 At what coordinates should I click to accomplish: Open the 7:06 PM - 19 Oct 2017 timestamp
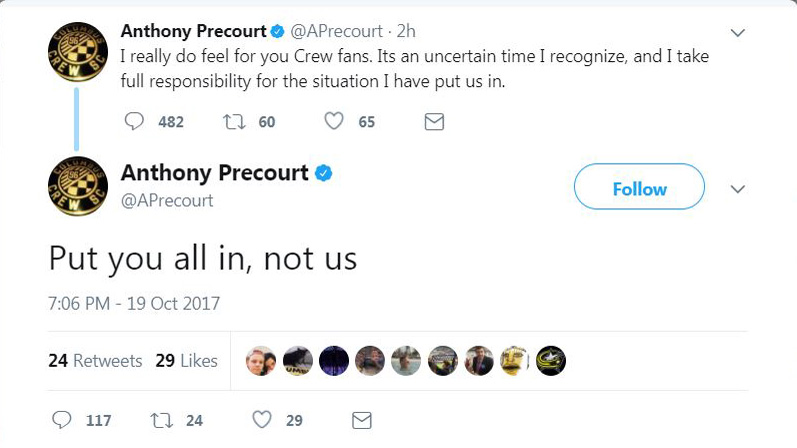tap(134, 303)
